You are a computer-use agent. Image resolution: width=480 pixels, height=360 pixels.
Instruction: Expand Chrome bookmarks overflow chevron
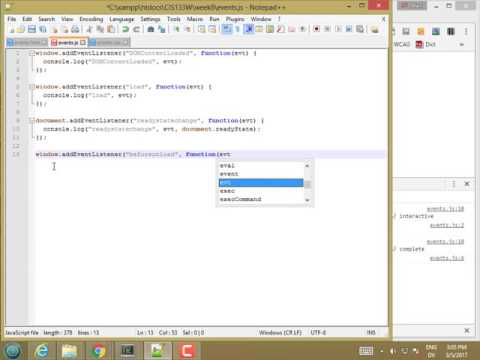(462, 44)
